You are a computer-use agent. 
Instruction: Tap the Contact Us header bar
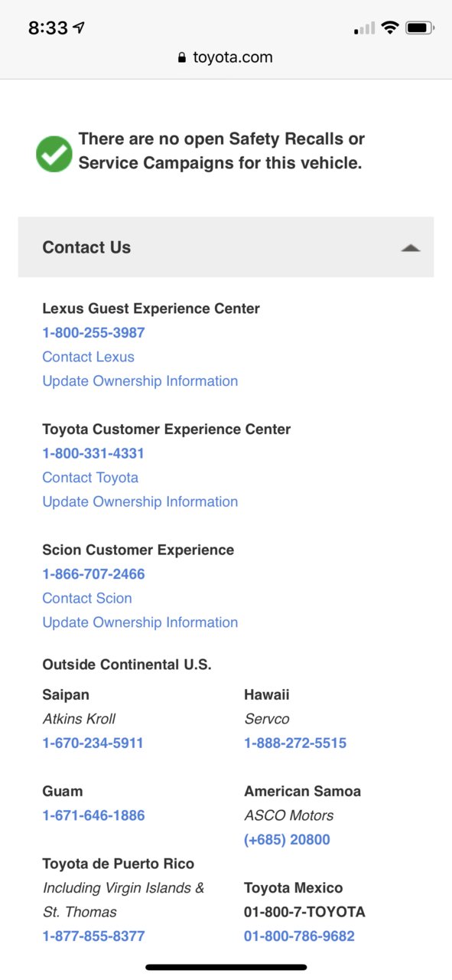[x=226, y=247]
